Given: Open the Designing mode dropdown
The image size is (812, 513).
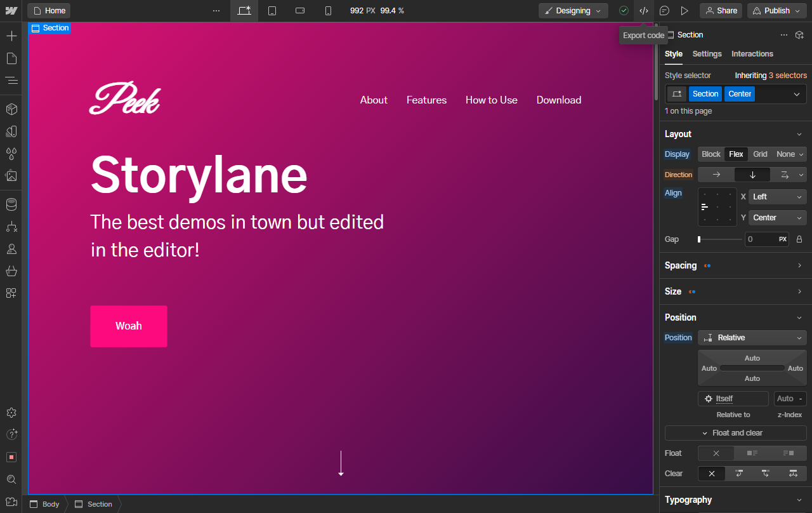Looking at the screenshot, I should (573, 11).
